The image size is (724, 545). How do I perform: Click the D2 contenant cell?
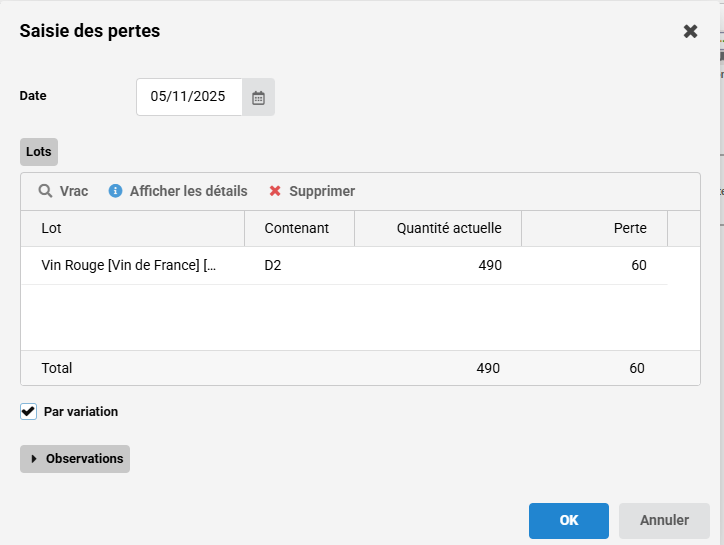click(x=274, y=265)
